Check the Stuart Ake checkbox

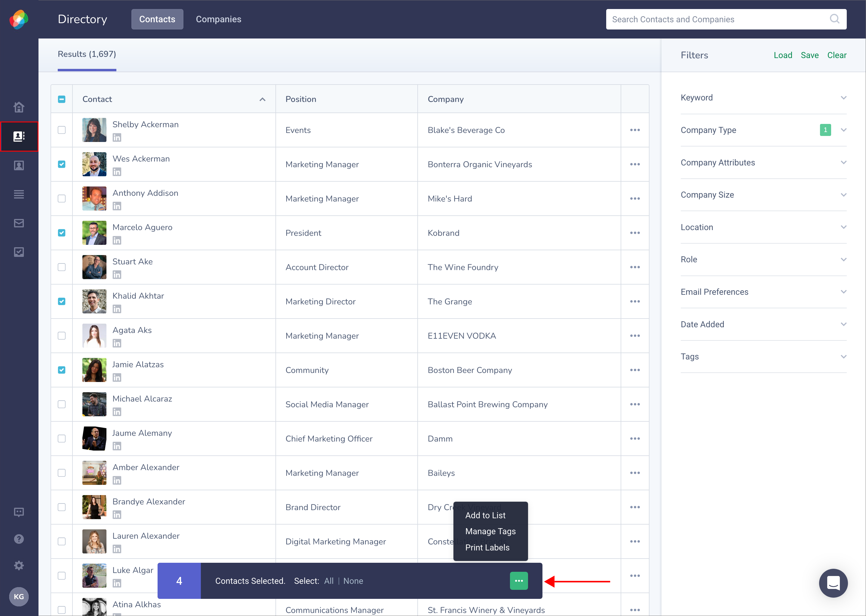(61, 267)
